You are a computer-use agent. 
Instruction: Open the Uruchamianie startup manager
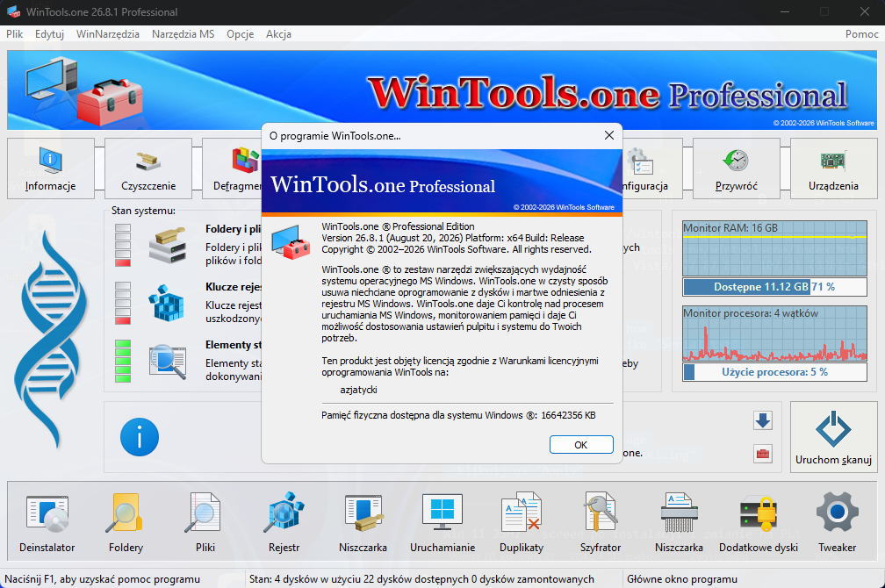tap(442, 522)
